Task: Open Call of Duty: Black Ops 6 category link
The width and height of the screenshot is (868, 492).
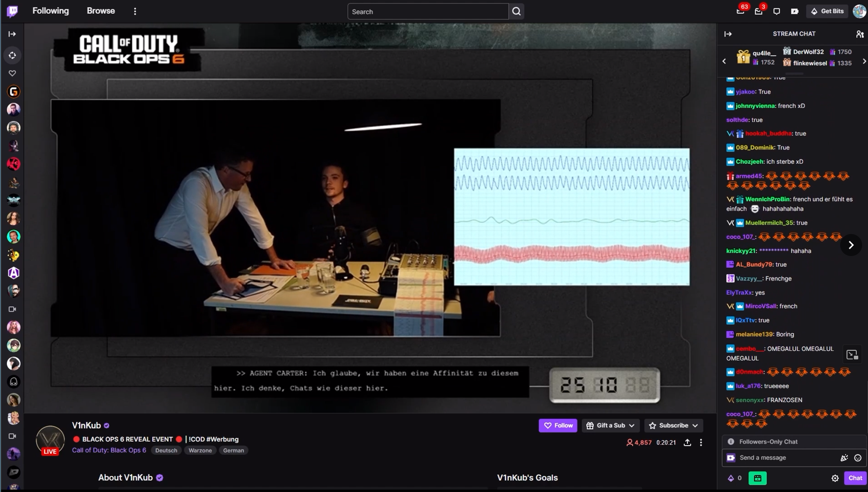Action: (109, 450)
